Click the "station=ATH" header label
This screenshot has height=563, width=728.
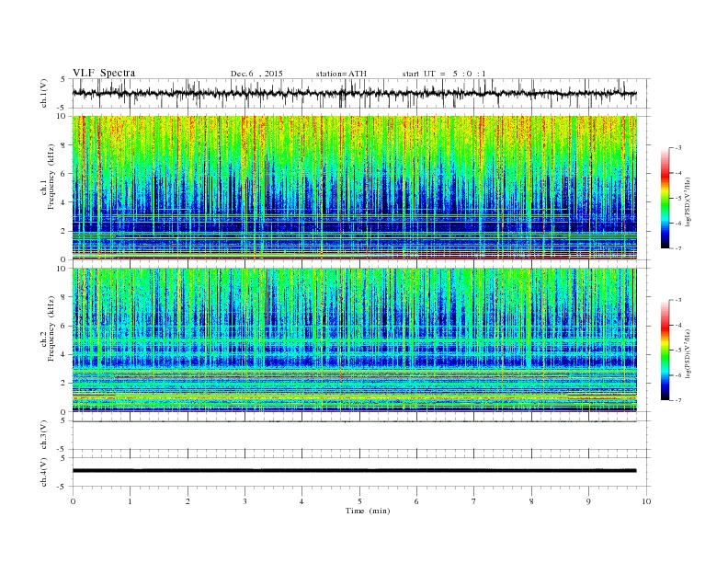coord(341,74)
